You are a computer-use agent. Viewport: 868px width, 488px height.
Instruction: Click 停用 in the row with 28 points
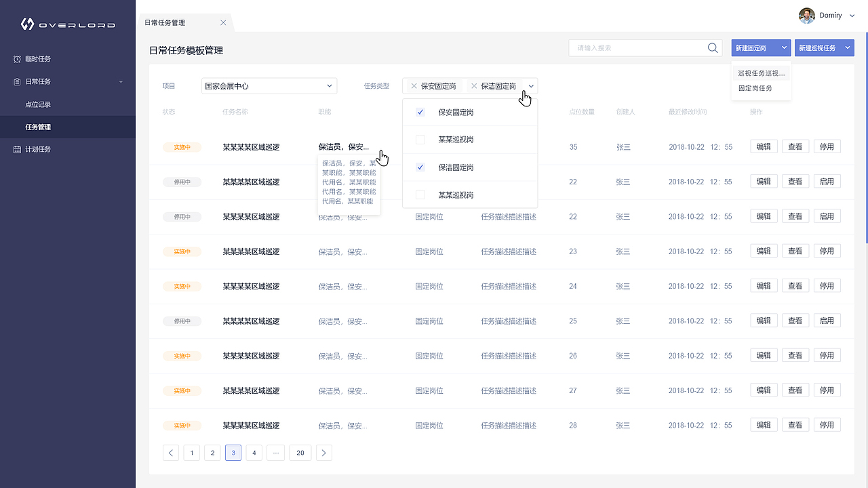coord(827,425)
